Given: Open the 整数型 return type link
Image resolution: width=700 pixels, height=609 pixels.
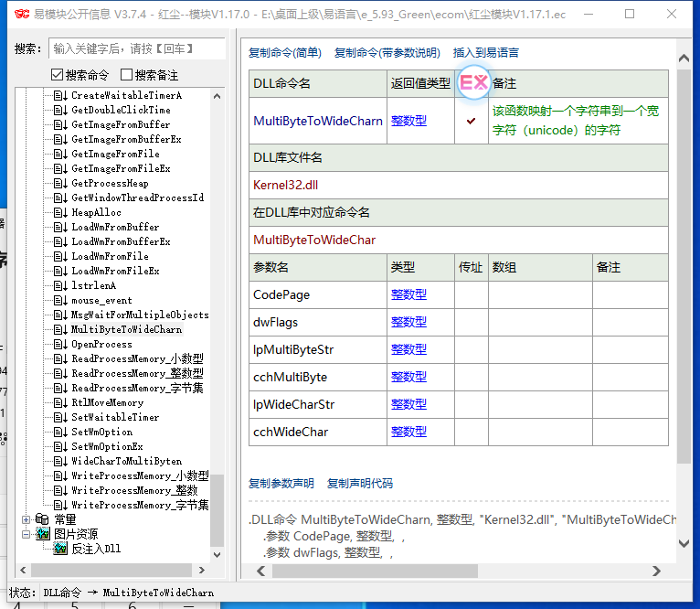Looking at the screenshot, I should point(408,121).
